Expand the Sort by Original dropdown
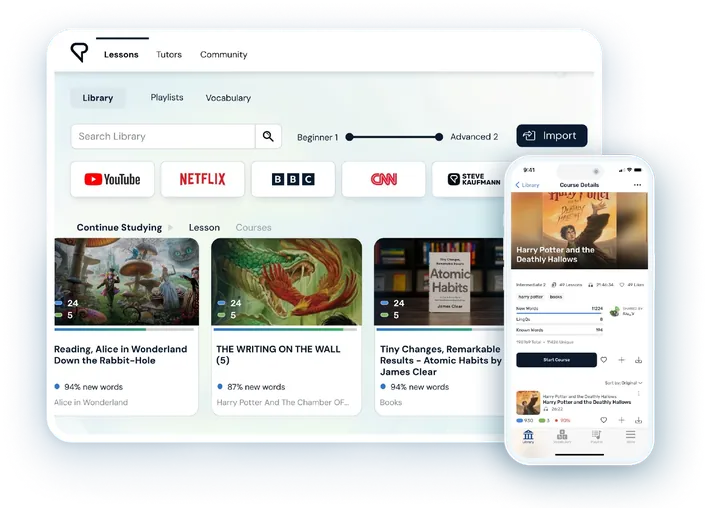The image size is (710, 508). pos(624,382)
